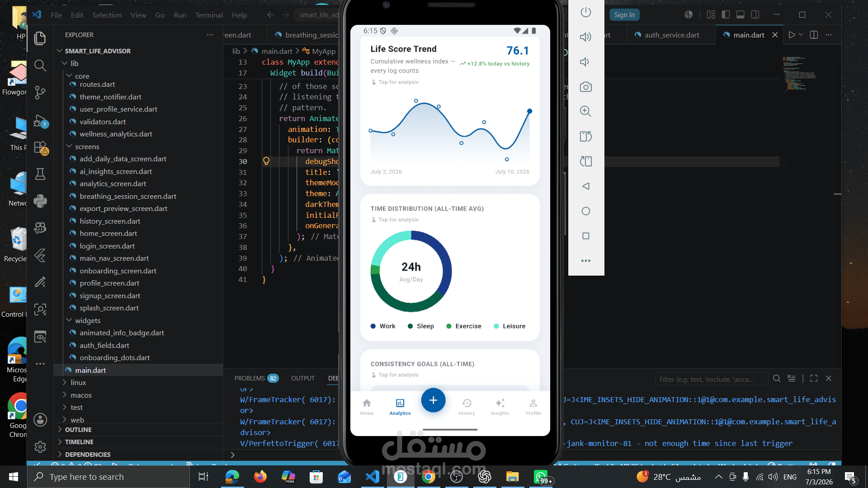
Task: Open the Python sidebar view
Action: [x=40, y=201]
